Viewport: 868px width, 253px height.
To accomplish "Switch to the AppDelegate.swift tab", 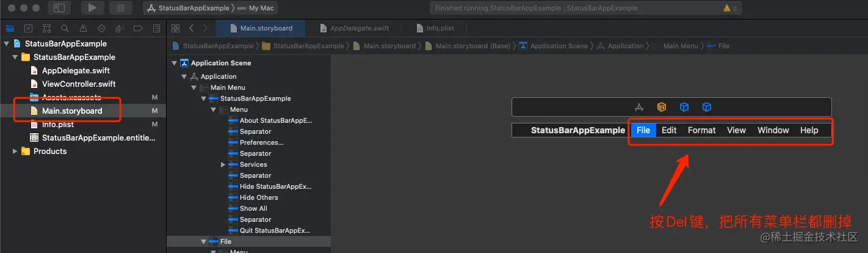I will 355,28.
